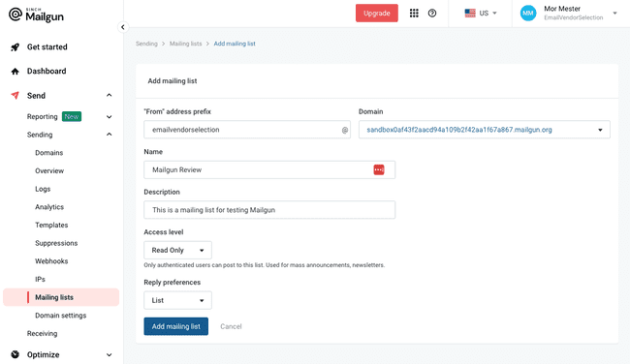The width and height of the screenshot is (630, 364).
Task: Click the US flag region icon
Action: (470, 14)
